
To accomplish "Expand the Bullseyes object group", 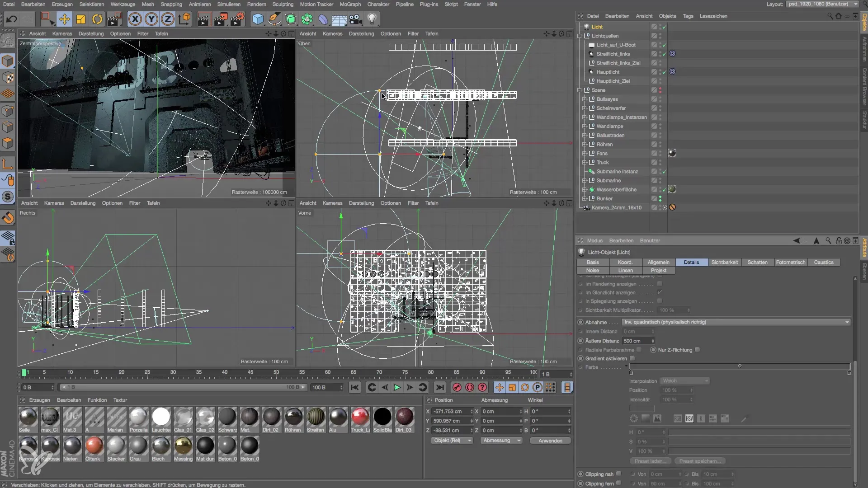I will coord(584,99).
